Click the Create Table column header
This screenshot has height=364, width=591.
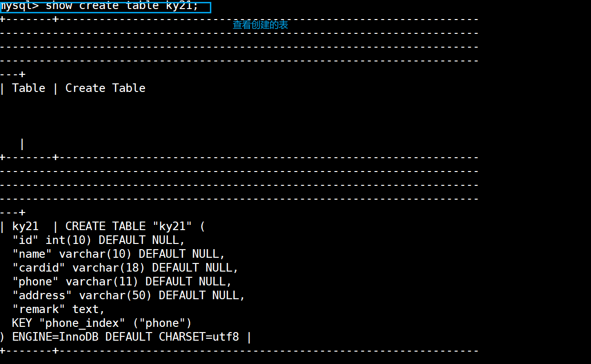pyautogui.click(x=105, y=88)
